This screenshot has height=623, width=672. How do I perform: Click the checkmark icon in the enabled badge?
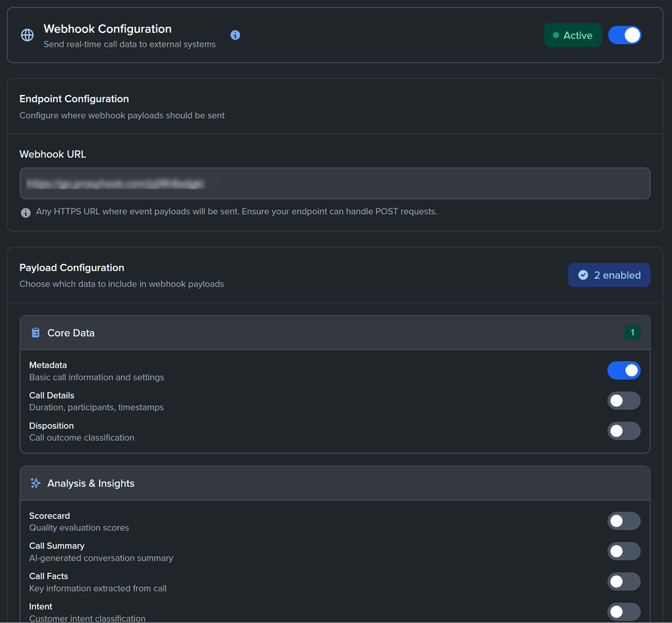pos(582,275)
